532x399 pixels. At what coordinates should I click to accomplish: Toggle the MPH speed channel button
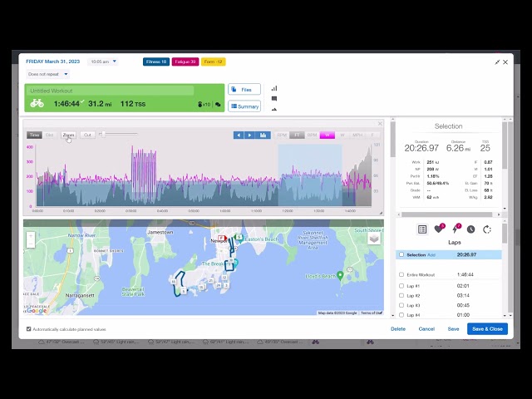click(x=357, y=135)
